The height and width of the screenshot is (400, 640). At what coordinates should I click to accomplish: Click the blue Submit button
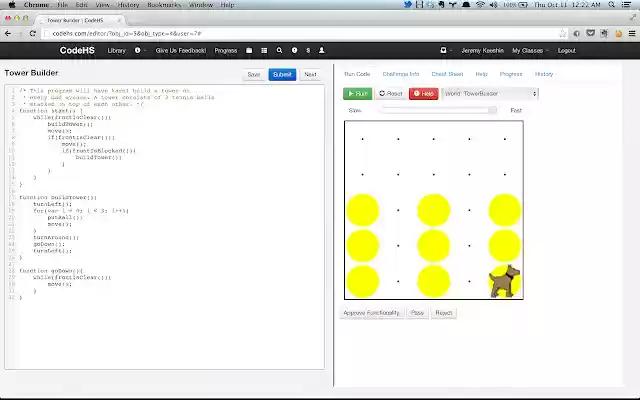(x=282, y=74)
